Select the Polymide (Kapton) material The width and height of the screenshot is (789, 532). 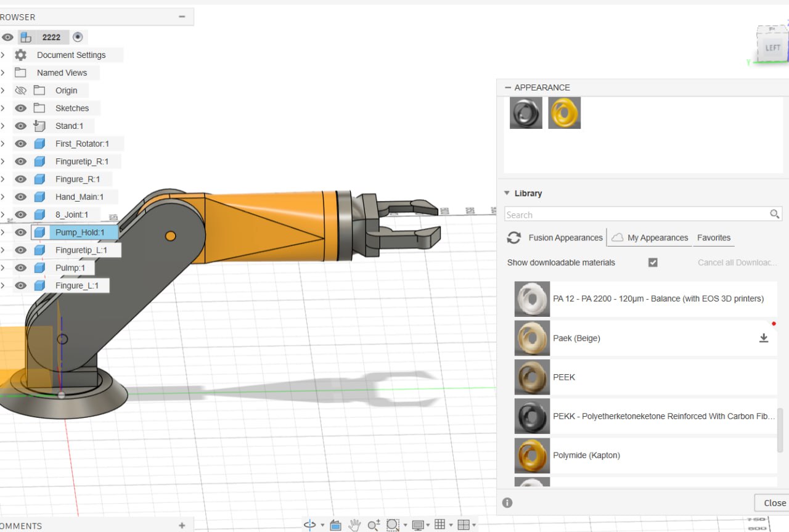click(x=645, y=456)
